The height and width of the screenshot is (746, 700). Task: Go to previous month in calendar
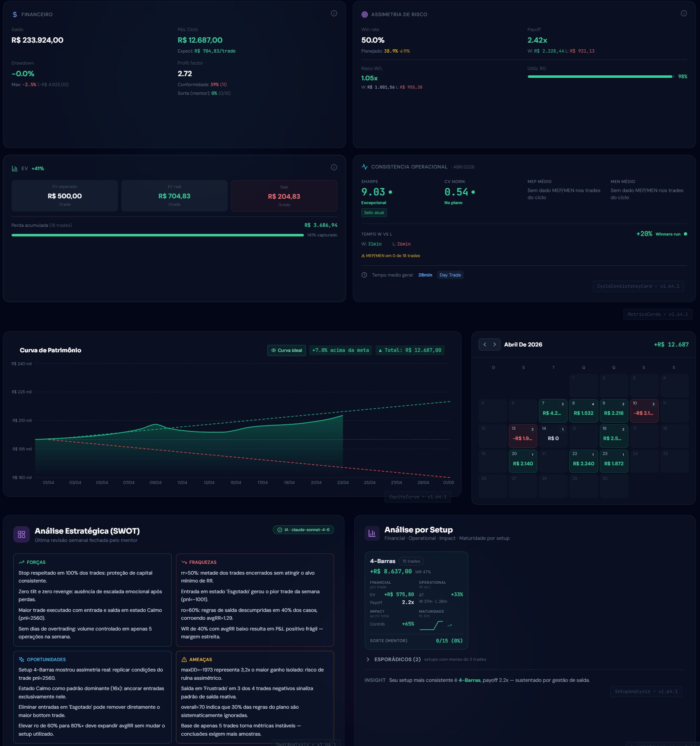[485, 344]
